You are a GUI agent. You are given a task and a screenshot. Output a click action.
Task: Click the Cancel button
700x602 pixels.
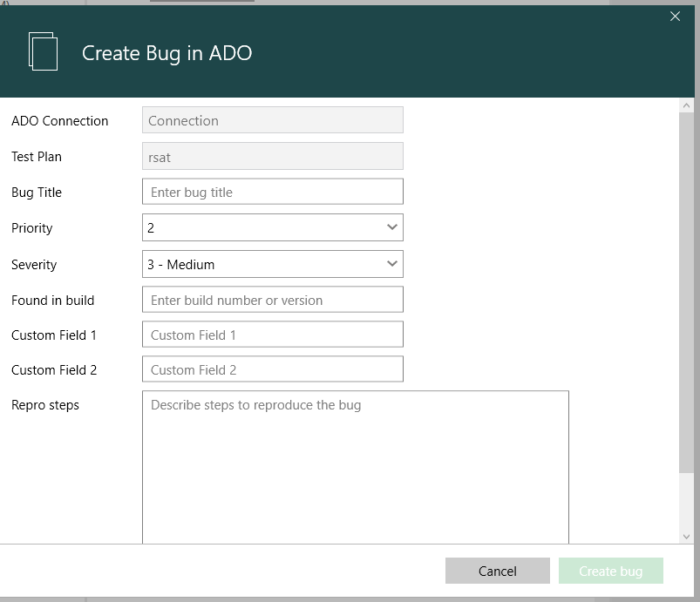[497, 571]
